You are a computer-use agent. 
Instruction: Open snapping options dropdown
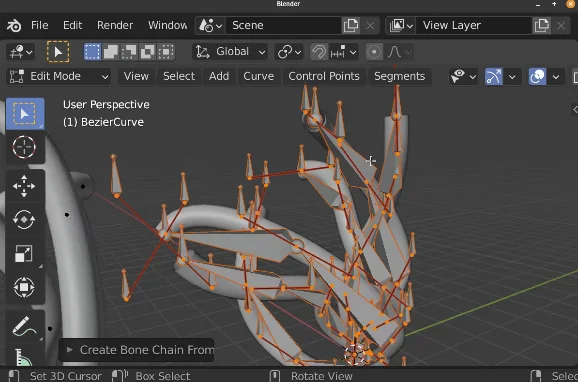click(343, 52)
